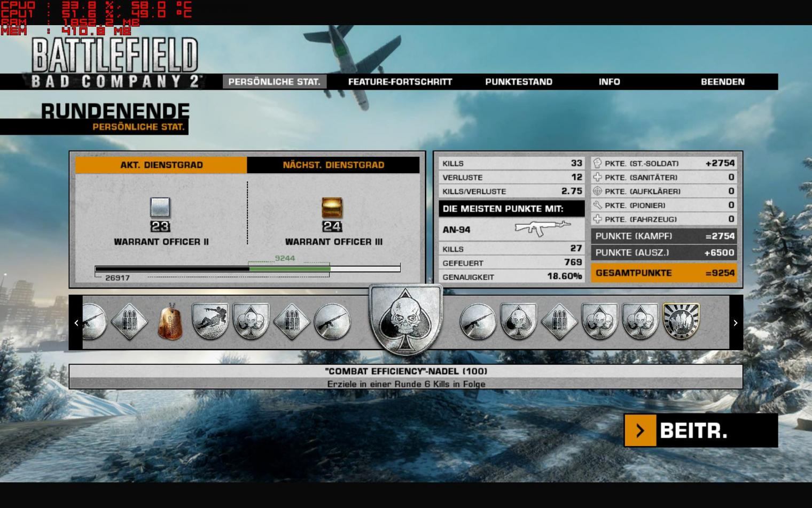
Task: Select ammo pin left of the dog tag
Action: pos(129,321)
